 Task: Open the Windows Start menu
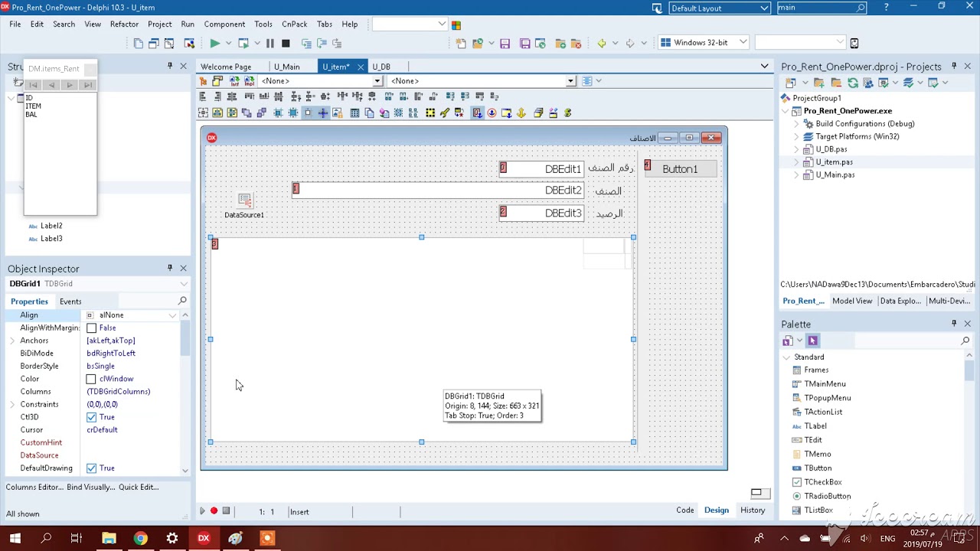pyautogui.click(x=15, y=538)
